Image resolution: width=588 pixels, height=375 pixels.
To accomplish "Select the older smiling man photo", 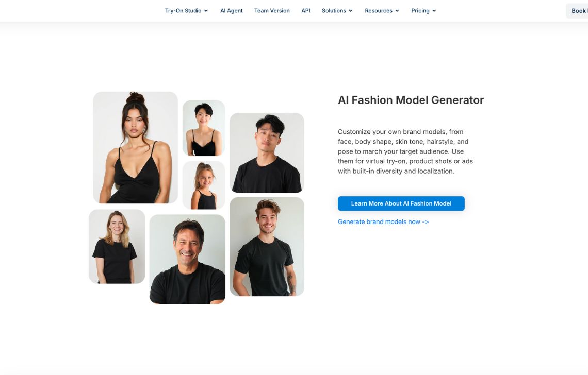I will point(187,259).
